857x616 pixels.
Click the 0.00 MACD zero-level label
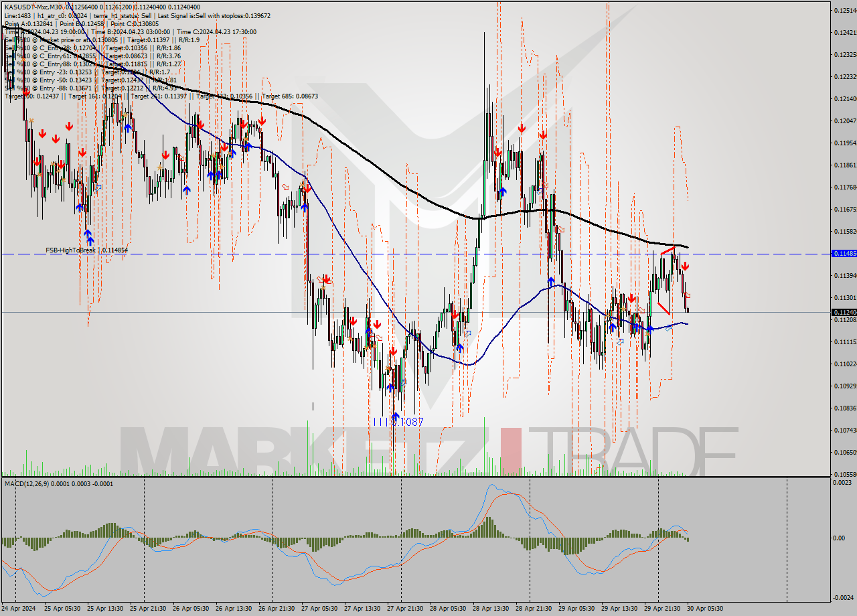[x=840, y=538]
